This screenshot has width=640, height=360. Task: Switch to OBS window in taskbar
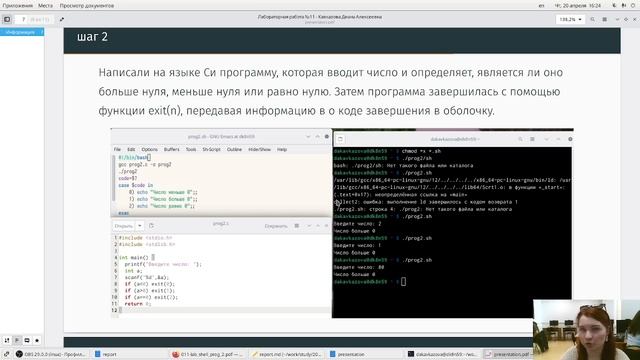50,354
